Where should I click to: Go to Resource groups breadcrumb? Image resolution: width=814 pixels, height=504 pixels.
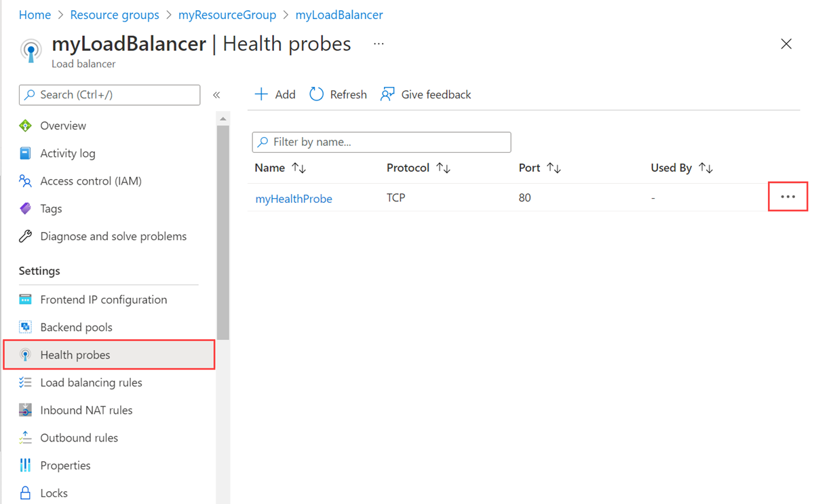click(115, 15)
